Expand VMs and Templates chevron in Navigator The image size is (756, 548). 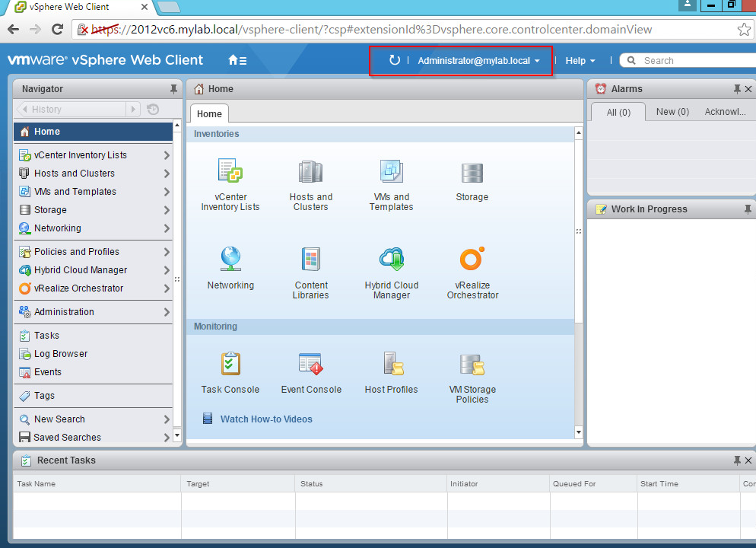tap(167, 192)
